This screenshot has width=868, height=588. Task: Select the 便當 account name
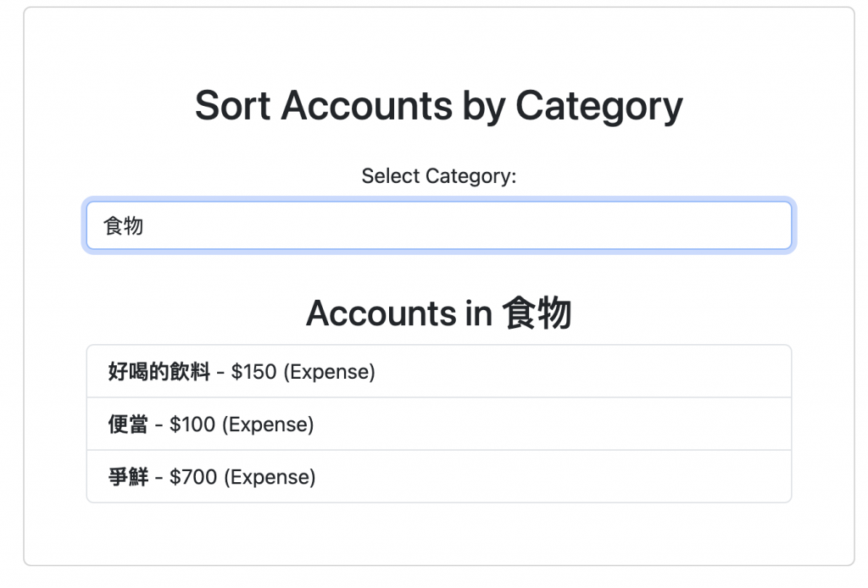[x=129, y=424]
